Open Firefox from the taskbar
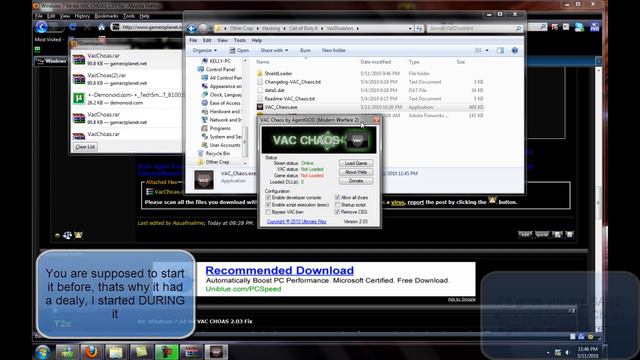 pyautogui.click(x=91, y=352)
